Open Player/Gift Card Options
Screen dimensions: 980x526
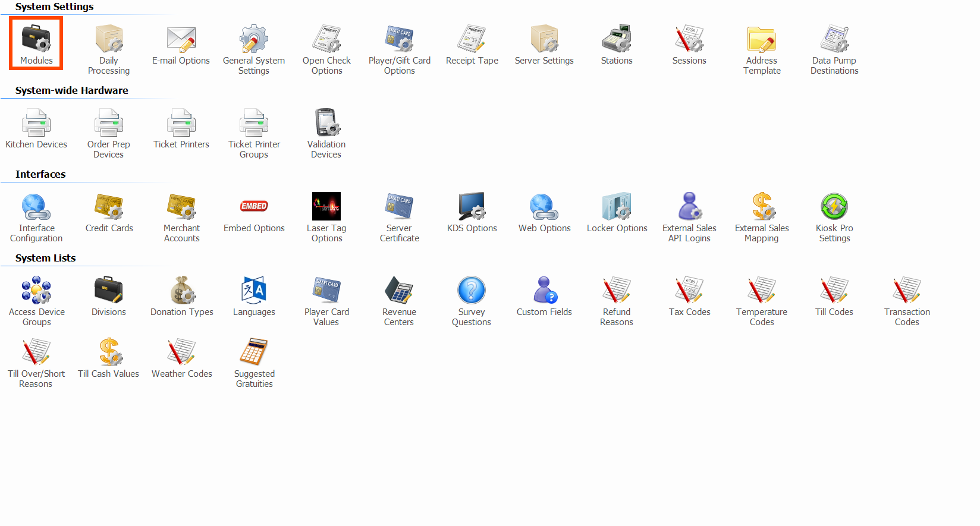click(399, 39)
